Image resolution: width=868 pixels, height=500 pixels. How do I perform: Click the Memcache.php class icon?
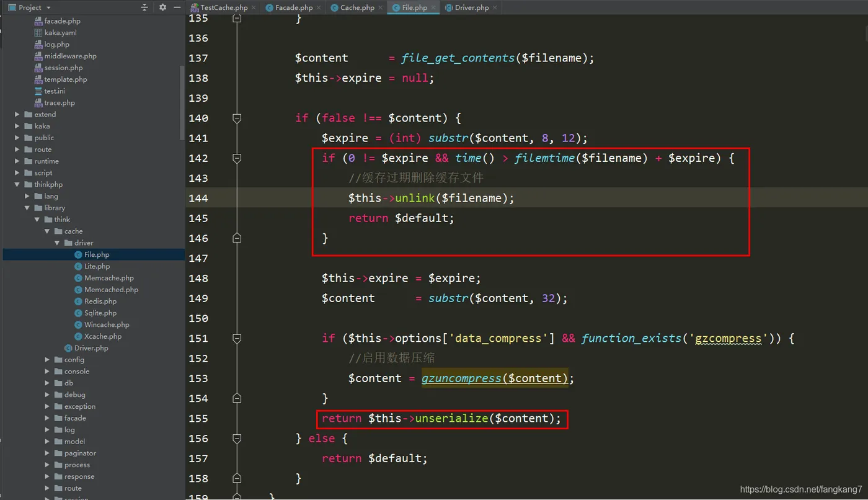click(x=78, y=278)
